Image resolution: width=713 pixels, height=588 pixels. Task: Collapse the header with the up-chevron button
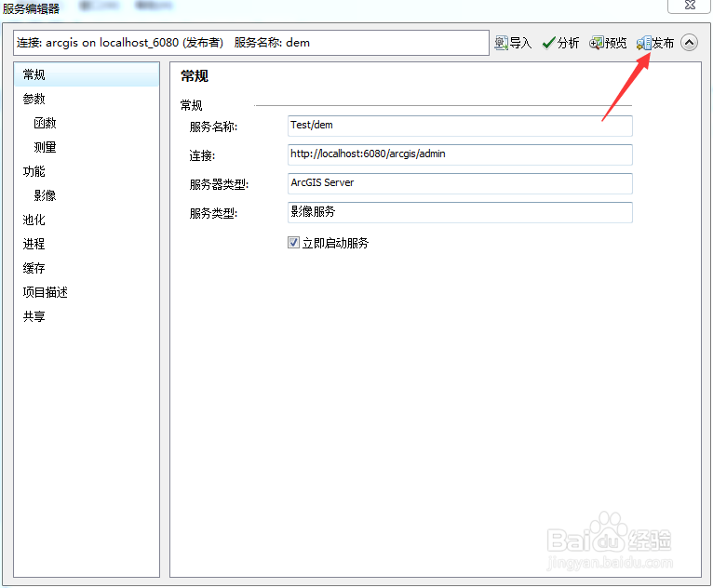click(x=689, y=43)
